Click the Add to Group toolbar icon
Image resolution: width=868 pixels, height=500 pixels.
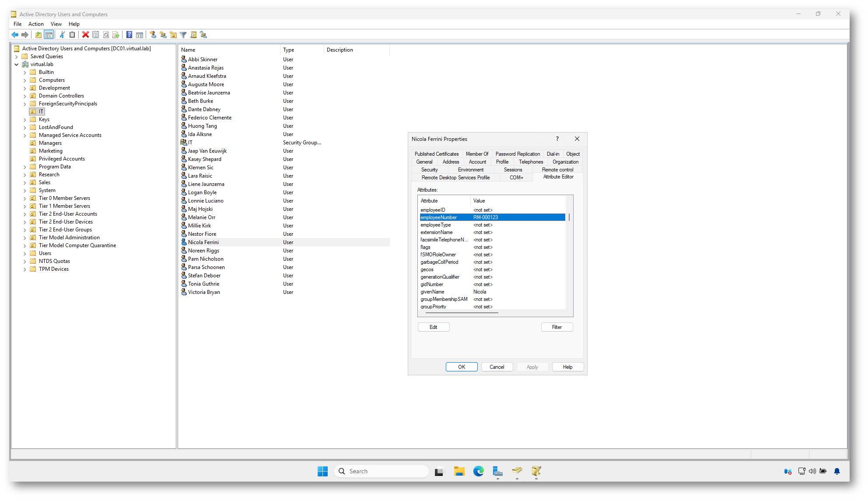click(x=203, y=35)
